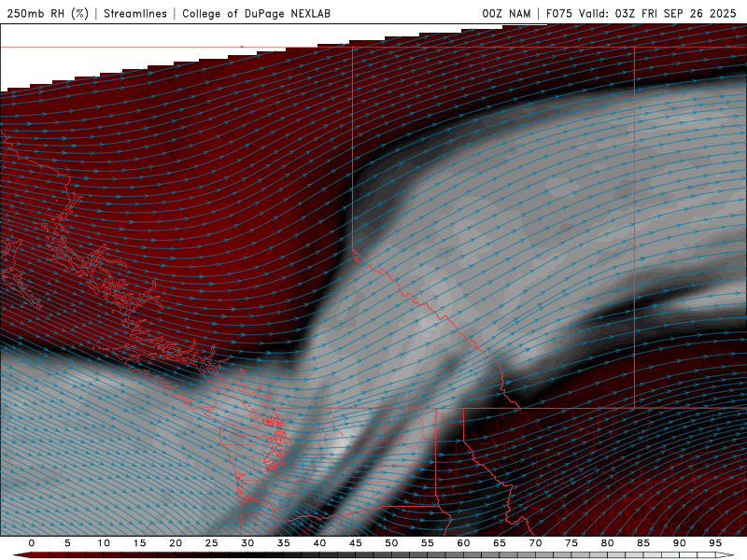Viewport: 747px width, 560px height.
Task: Click the 'Streamlines' header label
Action: 135,13
